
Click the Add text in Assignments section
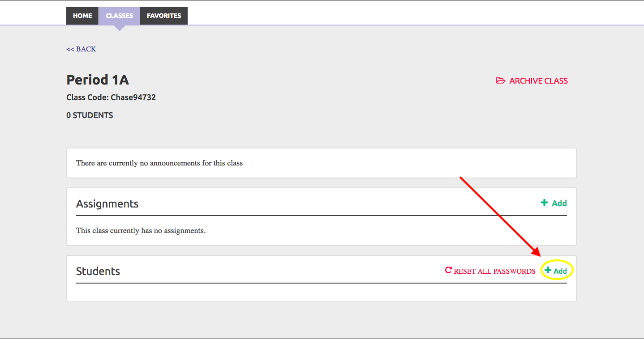pyautogui.click(x=559, y=203)
